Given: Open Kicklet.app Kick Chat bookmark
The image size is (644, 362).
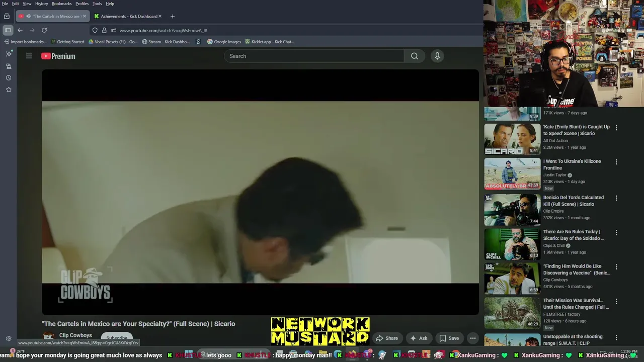Looking at the screenshot, I should [x=269, y=42].
